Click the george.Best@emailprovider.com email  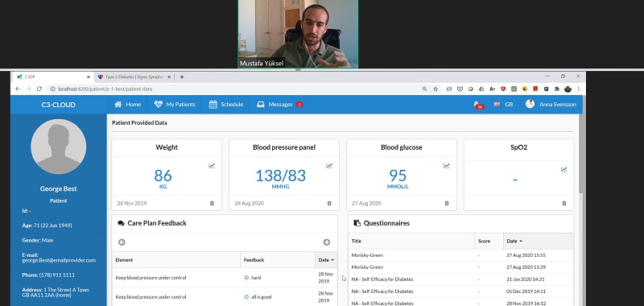[x=59, y=260]
